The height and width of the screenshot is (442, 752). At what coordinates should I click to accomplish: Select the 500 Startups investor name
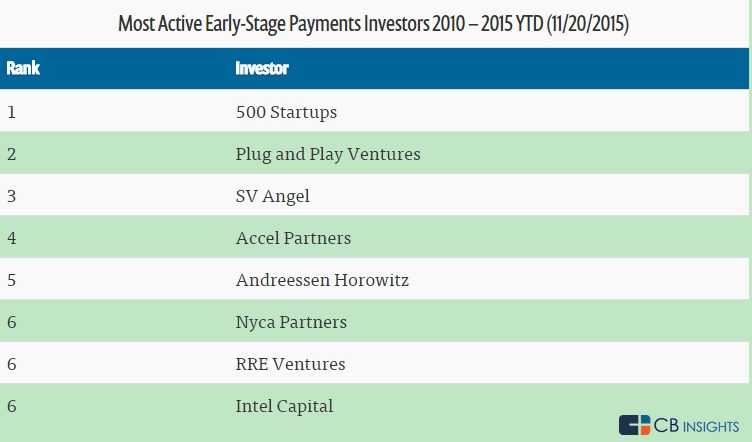[x=286, y=112]
